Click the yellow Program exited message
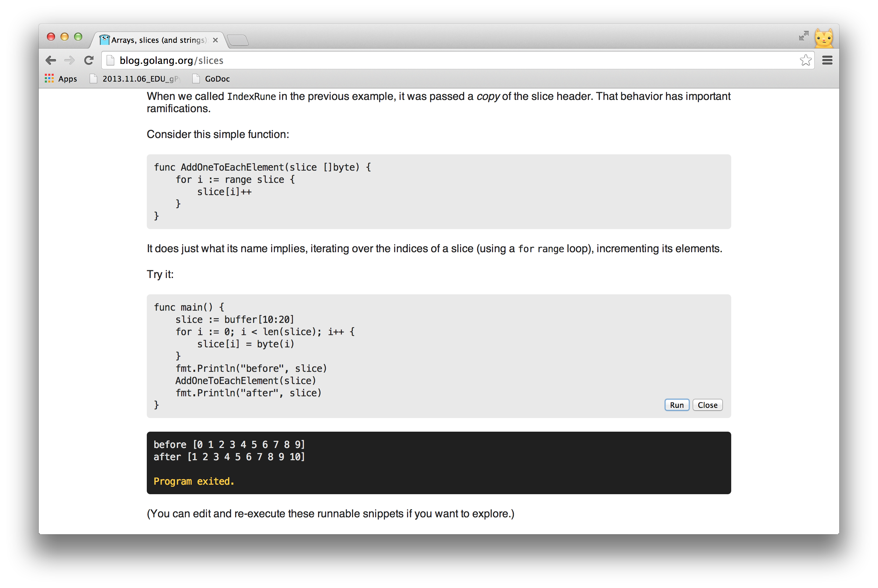Image resolution: width=878 pixels, height=588 pixels. (194, 481)
